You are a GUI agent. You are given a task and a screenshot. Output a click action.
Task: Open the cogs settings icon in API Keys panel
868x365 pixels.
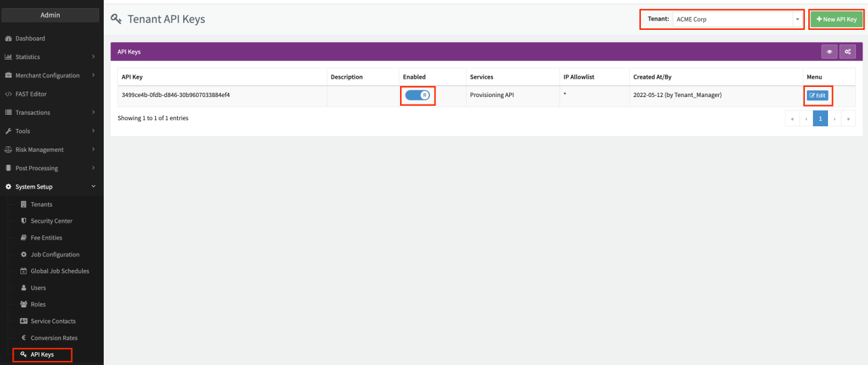847,52
